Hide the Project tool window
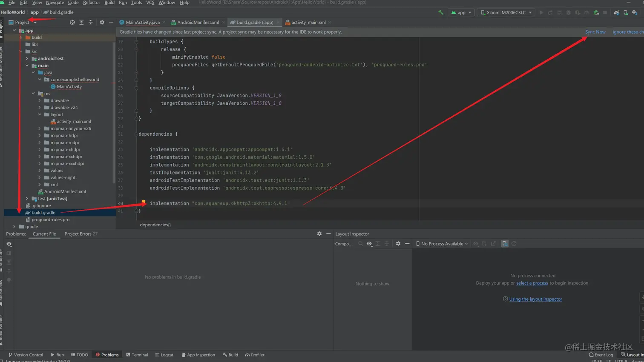 [x=111, y=22]
